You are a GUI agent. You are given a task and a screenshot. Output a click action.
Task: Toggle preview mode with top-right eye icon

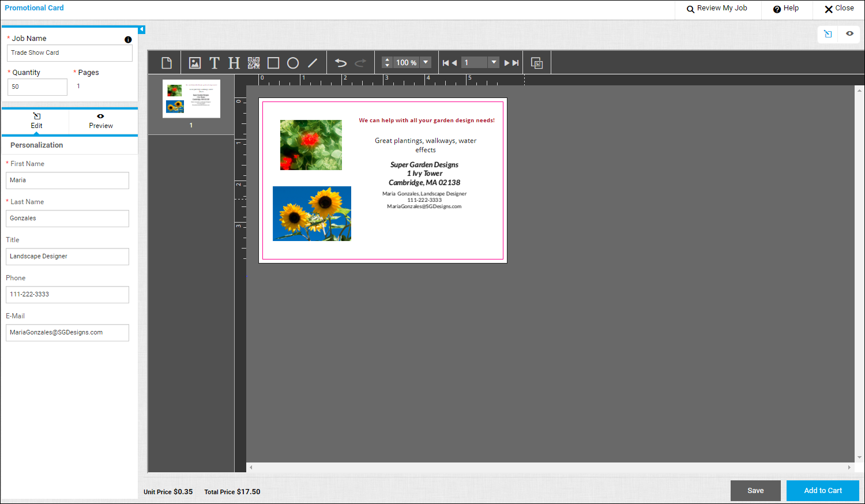tap(849, 34)
